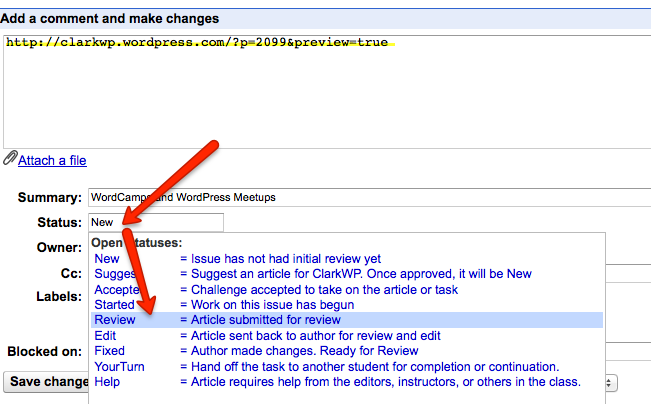Choose Edit from the open statuses
651x404 pixels.
pos(104,335)
